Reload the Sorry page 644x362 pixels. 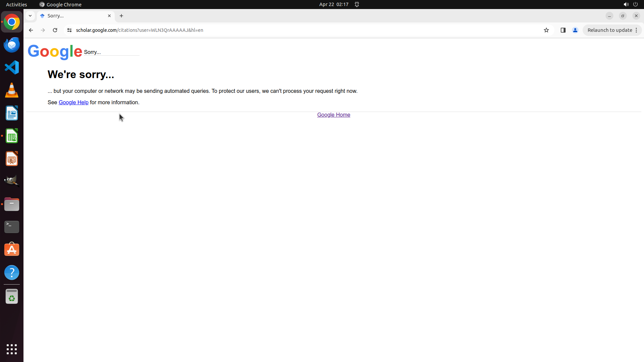[x=55, y=30]
